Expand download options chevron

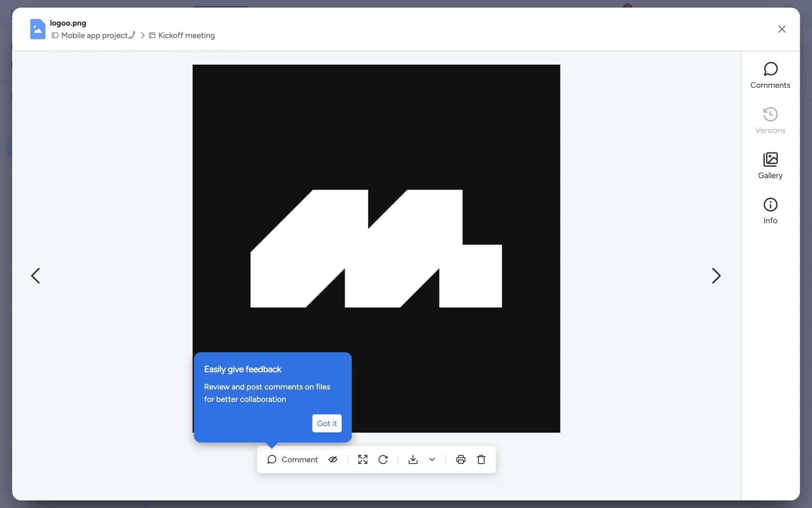432,459
